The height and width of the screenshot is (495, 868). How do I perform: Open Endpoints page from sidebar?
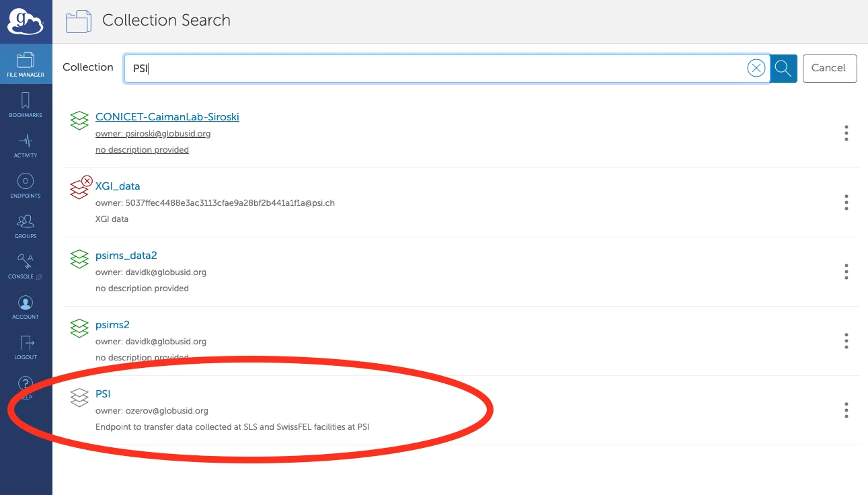click(x=26, y=186)
